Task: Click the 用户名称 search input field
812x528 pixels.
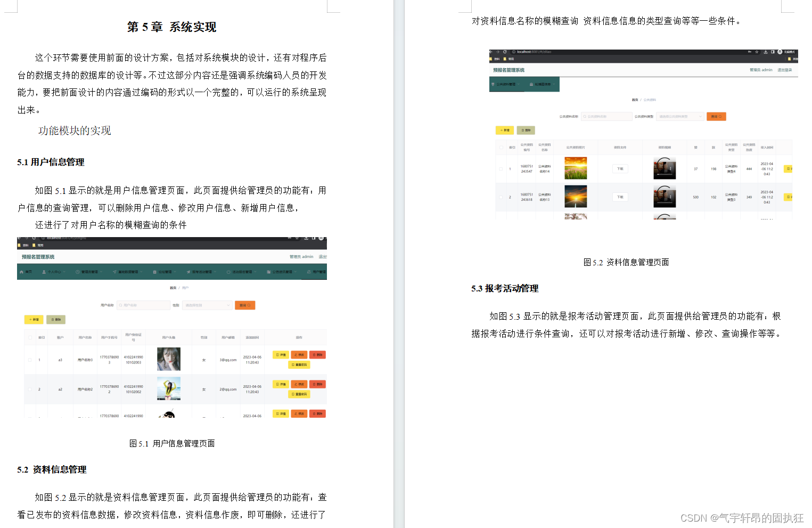Action: (x=143, y=305)
